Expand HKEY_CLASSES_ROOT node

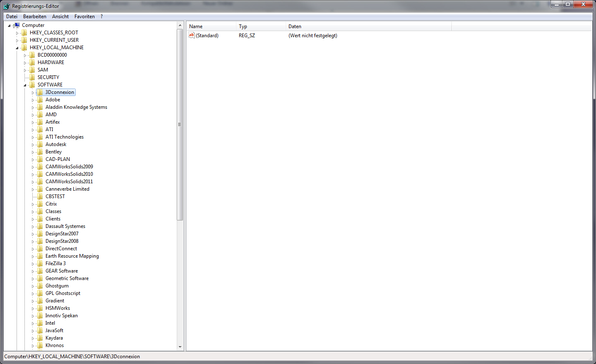click(x=17, y=33)
